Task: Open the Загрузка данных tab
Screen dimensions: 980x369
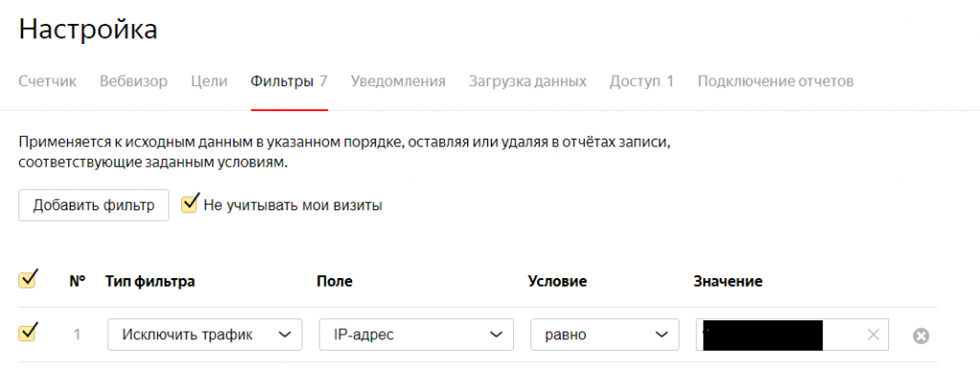Action: click(527, 81)
